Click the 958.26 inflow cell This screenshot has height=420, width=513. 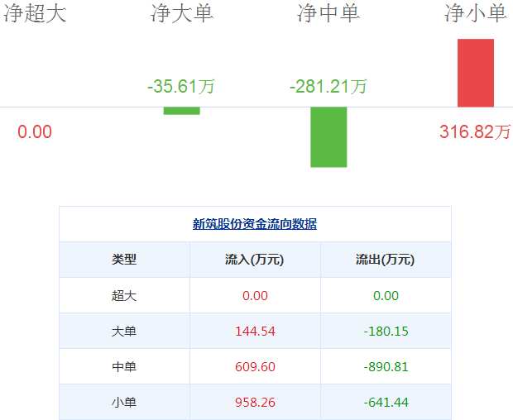[255, 403]
